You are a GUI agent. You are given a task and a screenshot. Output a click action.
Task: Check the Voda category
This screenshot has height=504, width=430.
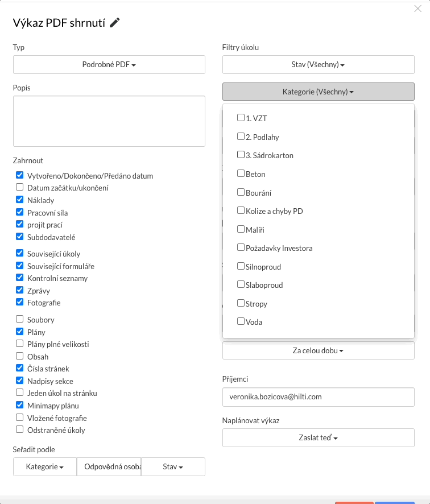click(x=241, y=321)
